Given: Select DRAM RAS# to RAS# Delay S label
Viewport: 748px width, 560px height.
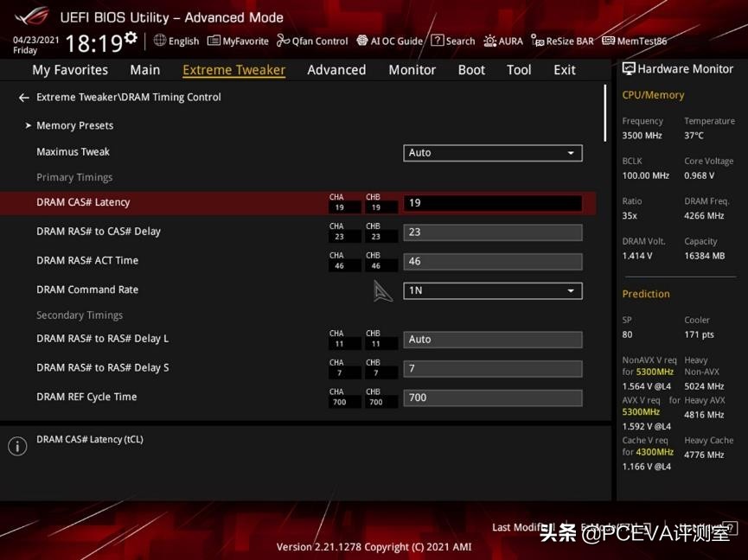Looking at the screenshot, I should pyautogui.click(x=103, y=367).
